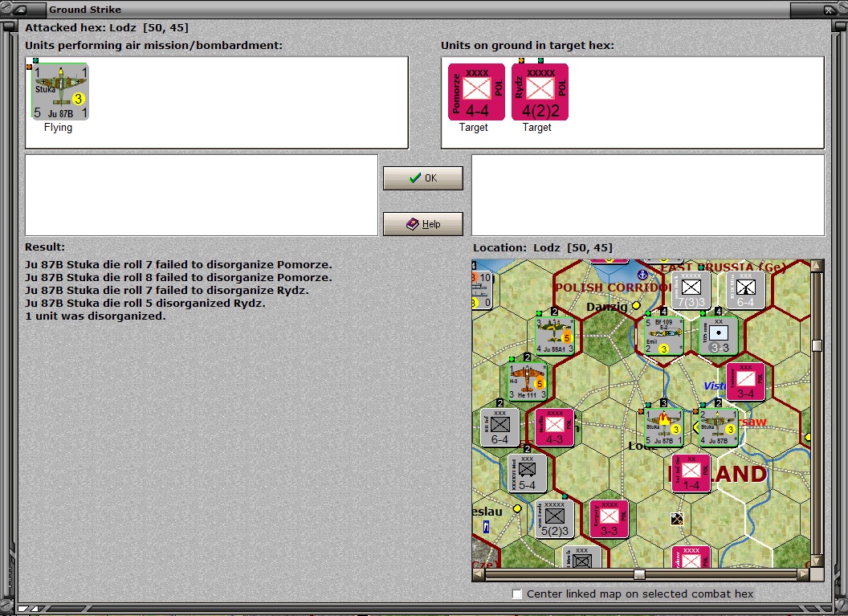
Task: Click the map horizontal scrollbar left arrow
Action: pos(478,573)
